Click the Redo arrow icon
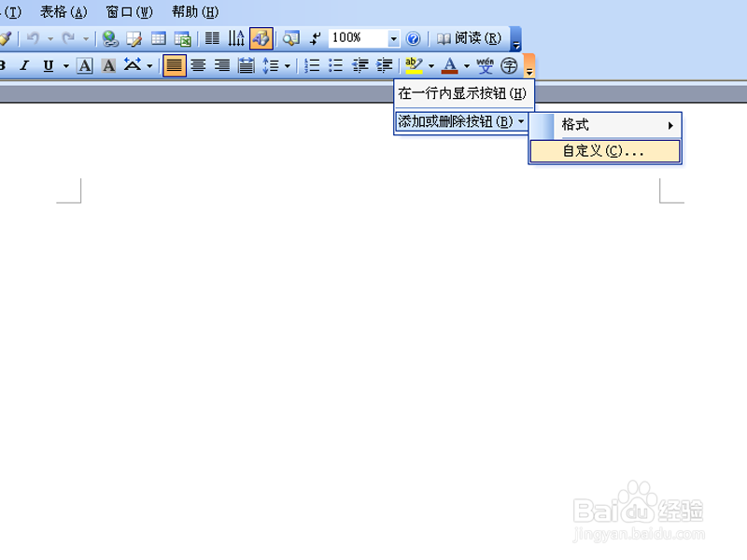Screen dimensions: 747x560 (x=68, y=38)
